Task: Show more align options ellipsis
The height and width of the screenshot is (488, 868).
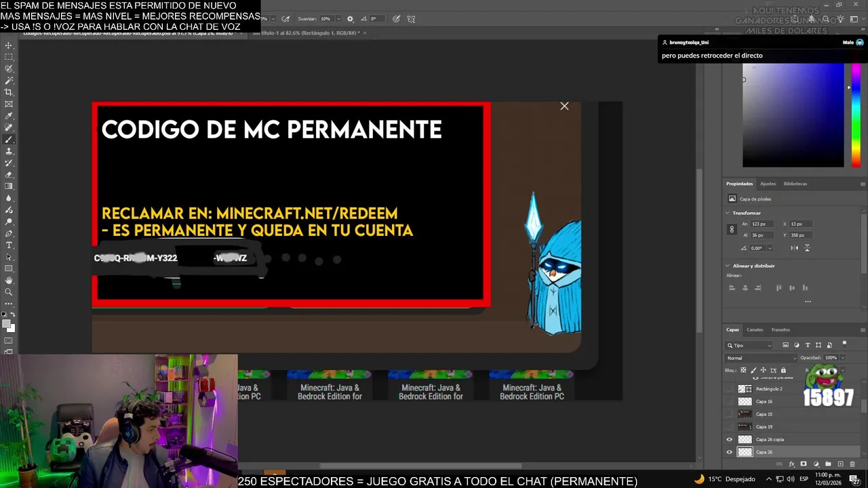Action: pos(808,302)
